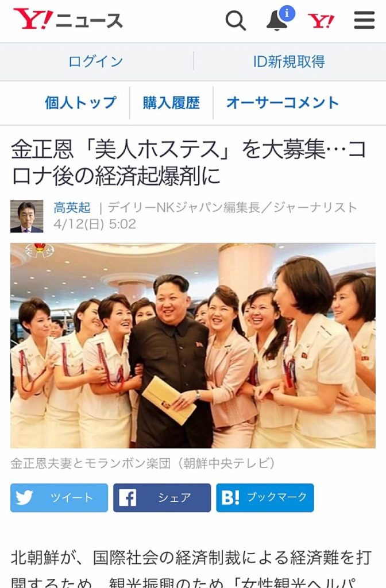Image resolution: width=386 pixels, height=588 pixels.
Task: Click the Hatena B! icon
Action: [230, 498]
